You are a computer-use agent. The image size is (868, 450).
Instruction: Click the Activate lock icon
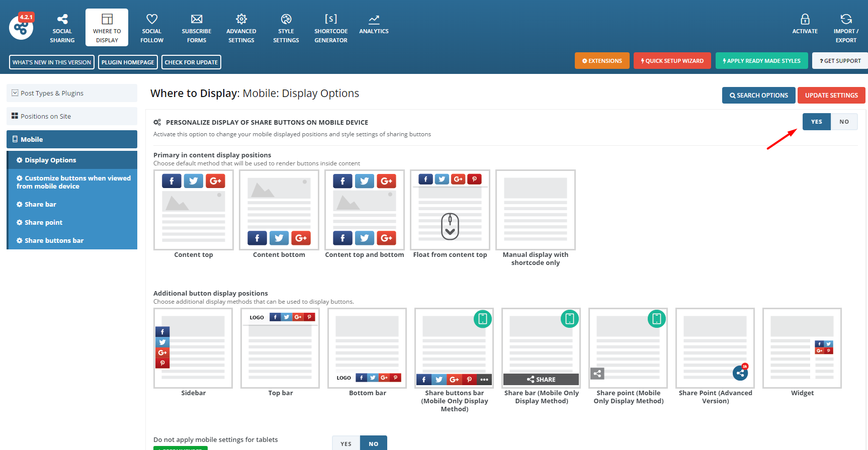click(x=805, y=20)
